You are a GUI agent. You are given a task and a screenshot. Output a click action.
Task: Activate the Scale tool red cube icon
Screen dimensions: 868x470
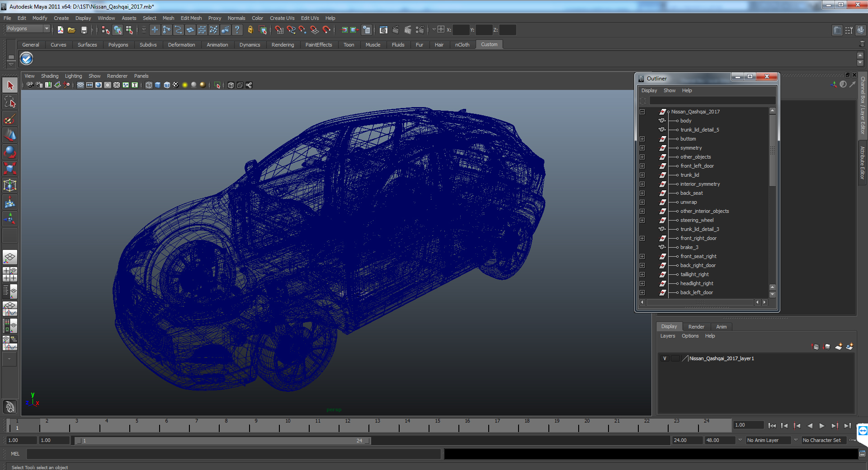tap(10, 169)
